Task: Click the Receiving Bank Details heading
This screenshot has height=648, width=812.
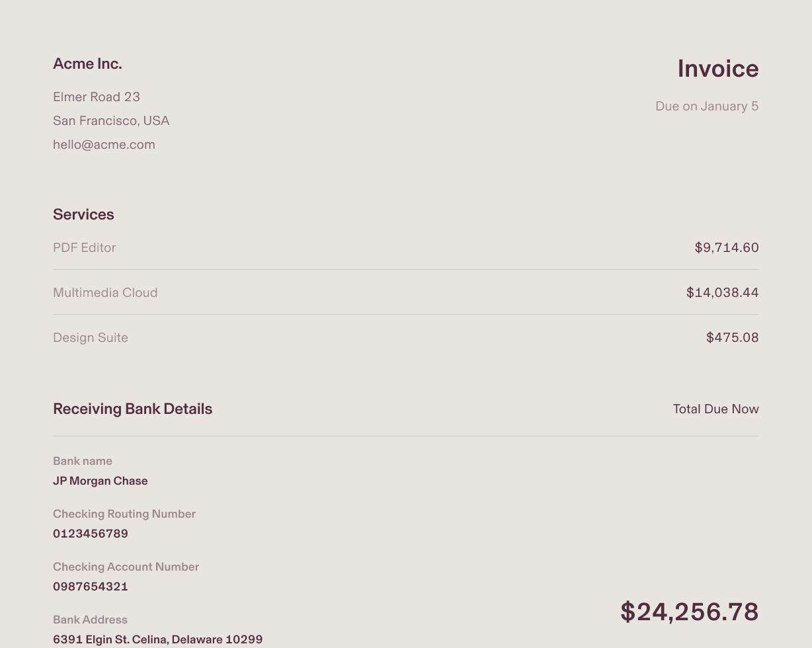Action: (132, 409)
